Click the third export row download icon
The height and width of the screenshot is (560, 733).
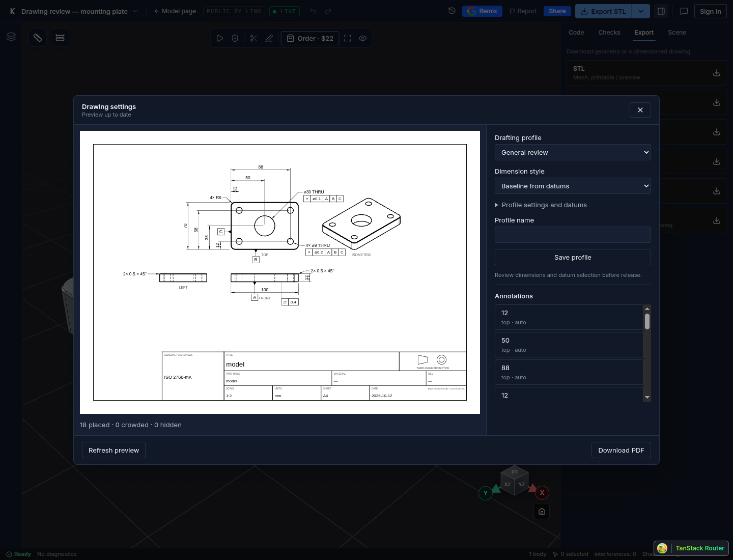point(717,132)
